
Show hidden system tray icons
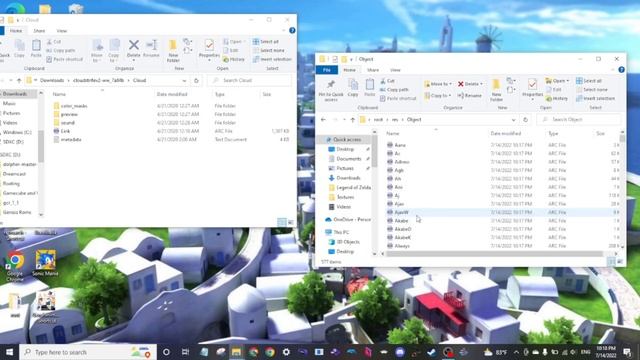516,352
